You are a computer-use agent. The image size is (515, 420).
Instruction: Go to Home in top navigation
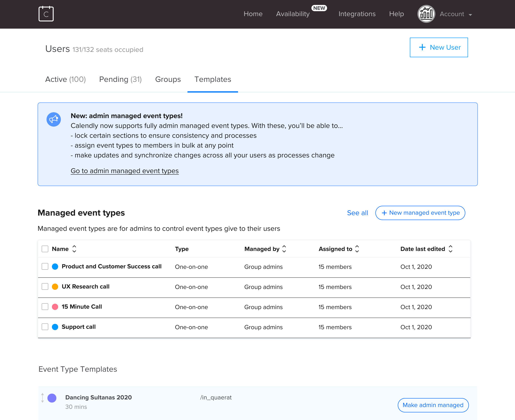(253, 14)
